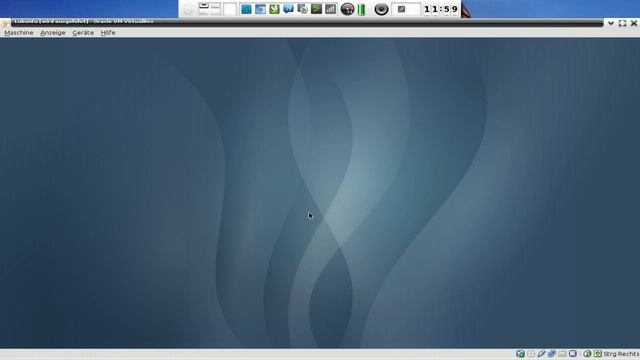Open the bar chart monitor icon
The width and height of the screenshot is (640, 360).
(x=330, y=9)
